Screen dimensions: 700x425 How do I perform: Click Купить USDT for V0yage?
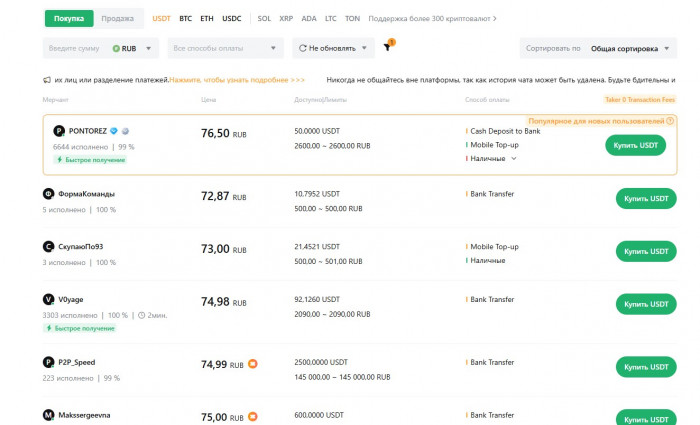pyautogui.click(x=646, y=304)
